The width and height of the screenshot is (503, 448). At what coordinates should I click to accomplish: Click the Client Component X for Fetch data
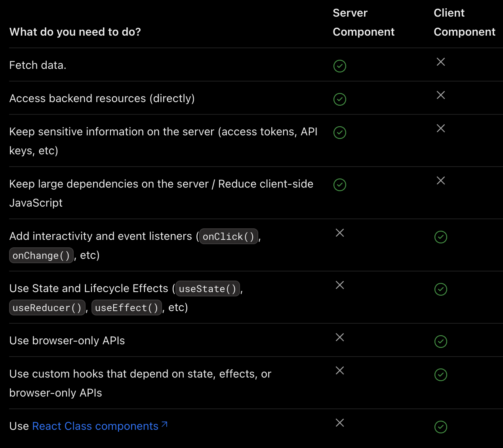[441, 62]
